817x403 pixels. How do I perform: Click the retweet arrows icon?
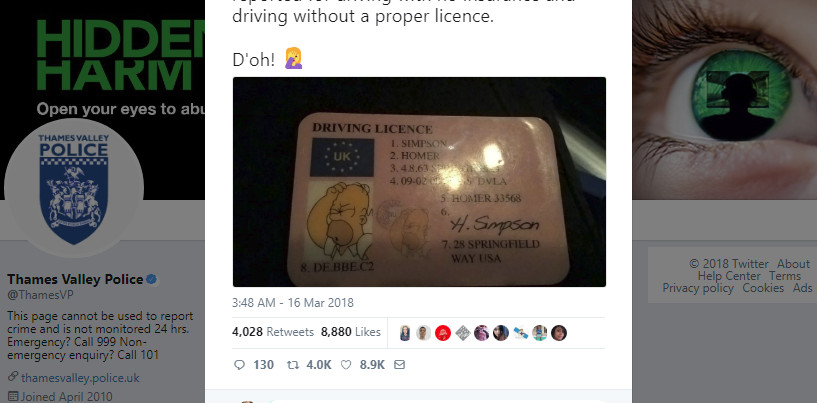(293, 365)
